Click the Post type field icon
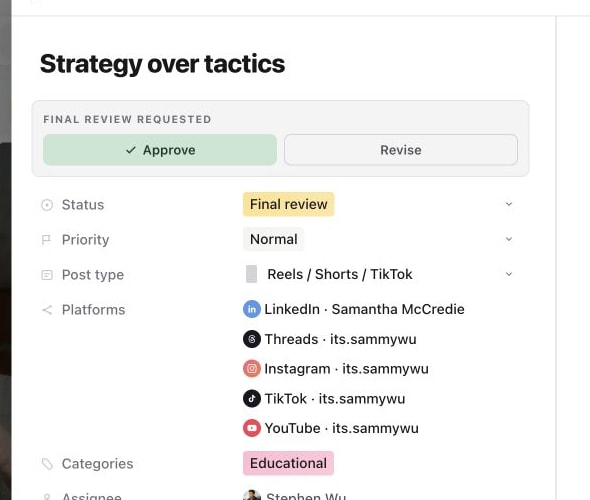Viewport: 590px width, 500px height. [x=47, y=275]
